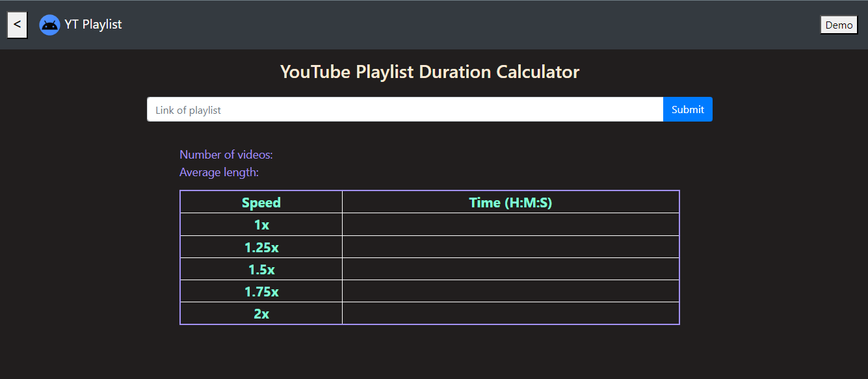Click the YT Playlist title text
Screen dimensions: 868x379
click(93, 25)
